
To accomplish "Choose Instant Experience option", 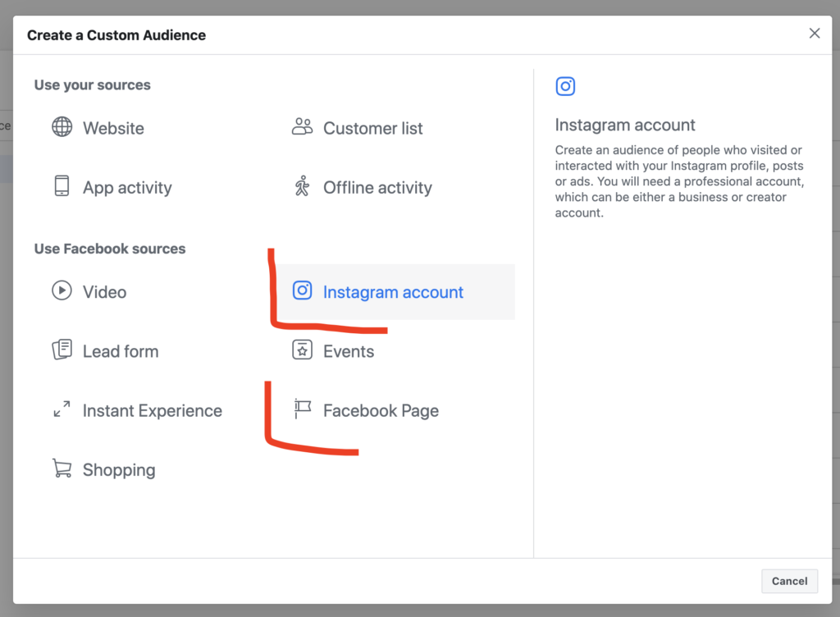I will (152, 411).
